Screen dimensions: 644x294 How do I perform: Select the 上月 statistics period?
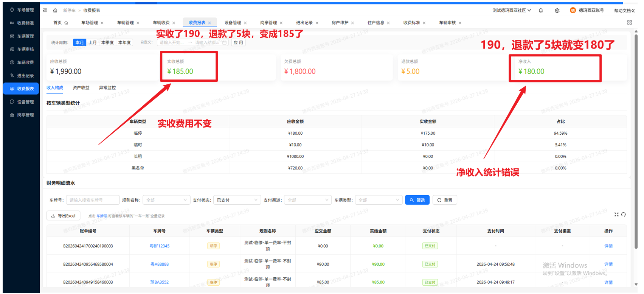pos(93,43)
